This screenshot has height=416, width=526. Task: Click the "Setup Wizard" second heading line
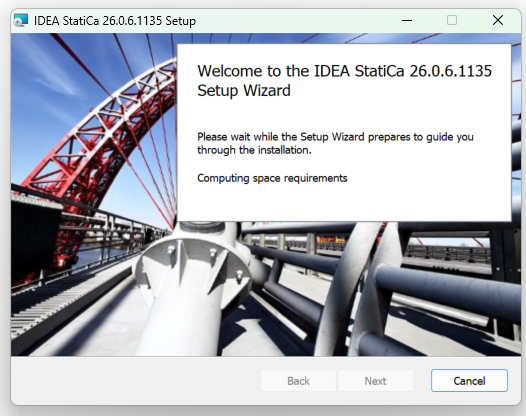pos(244,91)
